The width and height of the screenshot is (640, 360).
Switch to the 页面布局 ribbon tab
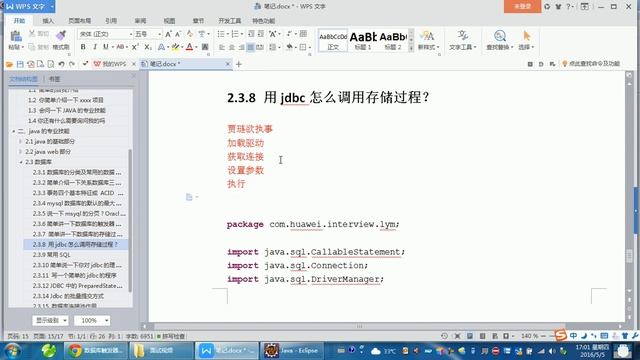[x=79, y=20]
